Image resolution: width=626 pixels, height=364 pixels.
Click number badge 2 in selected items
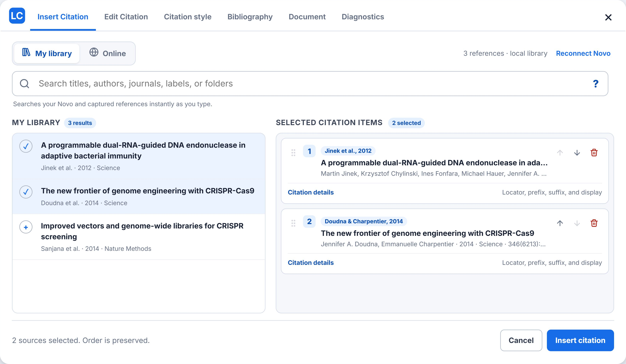[x=309, y=221]
